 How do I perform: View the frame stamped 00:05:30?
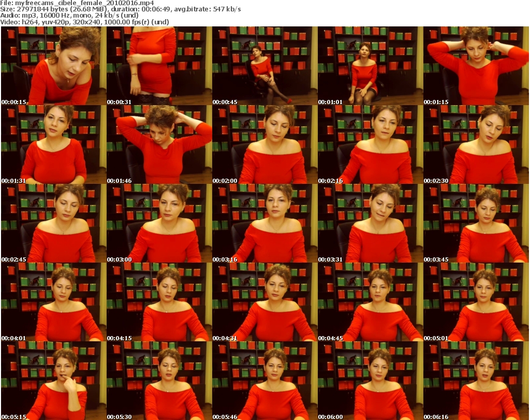[159, 381]
